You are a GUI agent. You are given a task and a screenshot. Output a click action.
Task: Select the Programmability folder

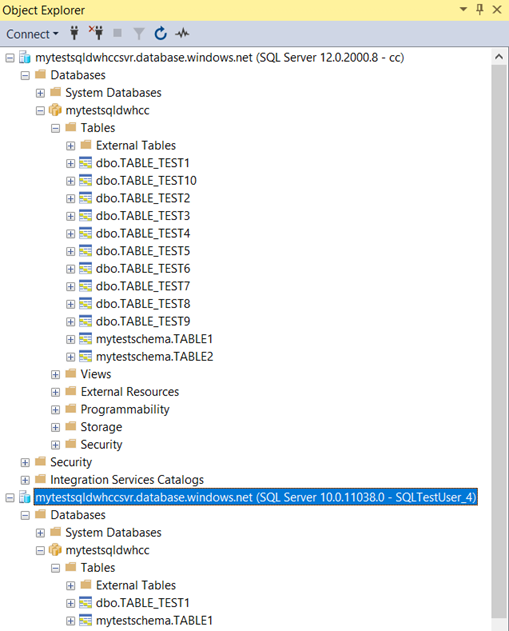point(125,409)
